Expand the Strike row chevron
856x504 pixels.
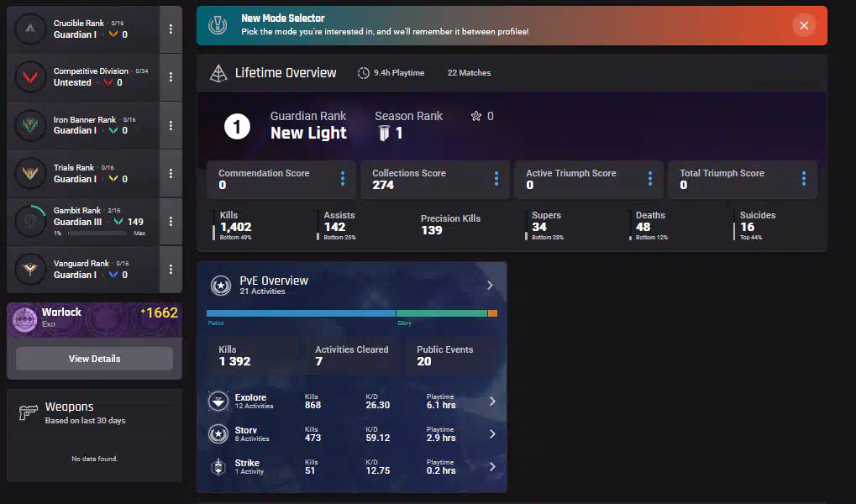[492, 466]
